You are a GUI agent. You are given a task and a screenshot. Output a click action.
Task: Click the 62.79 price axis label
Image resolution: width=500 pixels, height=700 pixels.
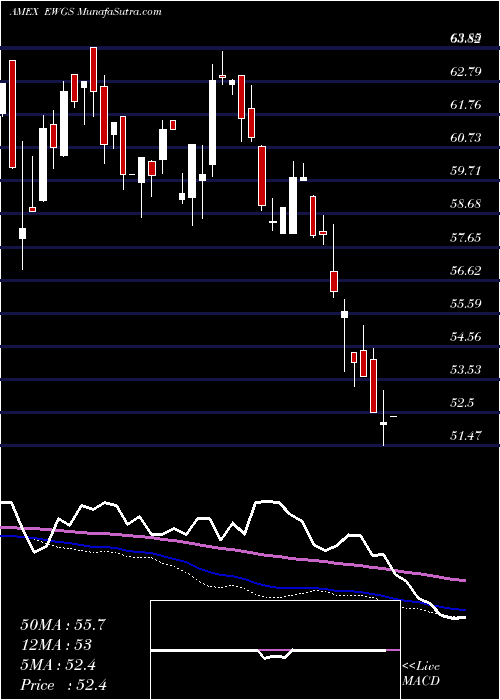tap(466, 71)
